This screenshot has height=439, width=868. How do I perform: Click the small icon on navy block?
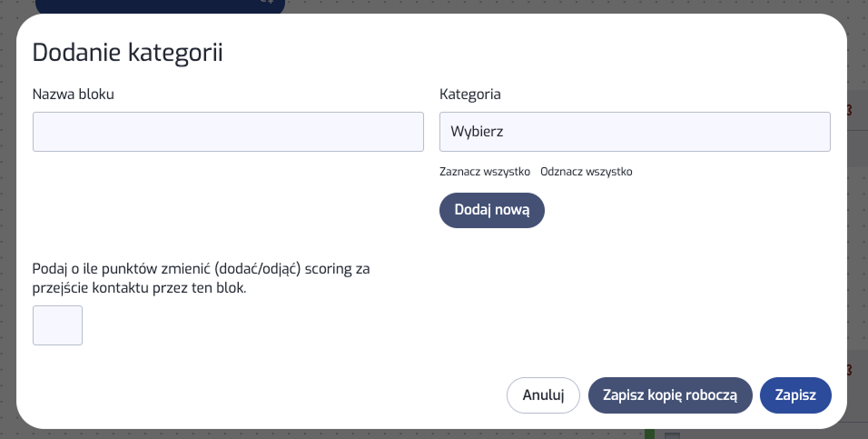tap(267, 4)
